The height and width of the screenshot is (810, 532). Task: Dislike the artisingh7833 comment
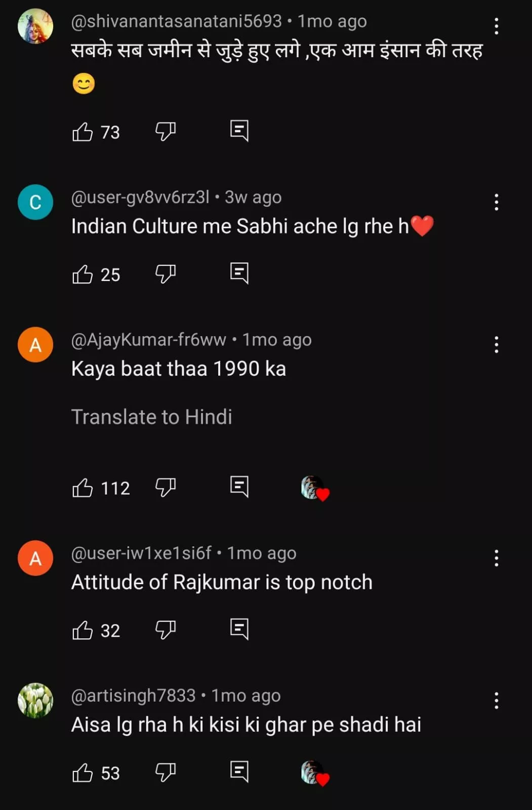165,773
